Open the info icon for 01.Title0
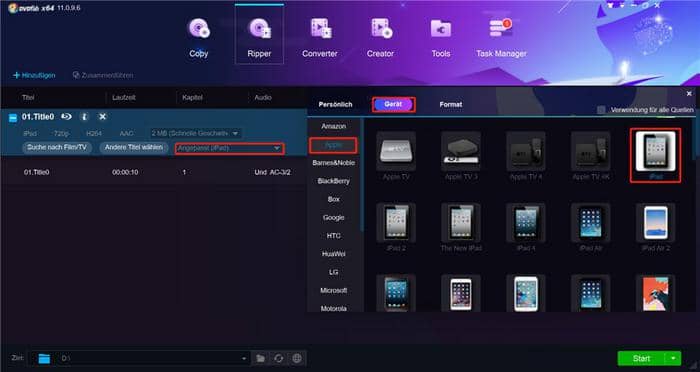The image size is (700, 372). click(84, 117)
